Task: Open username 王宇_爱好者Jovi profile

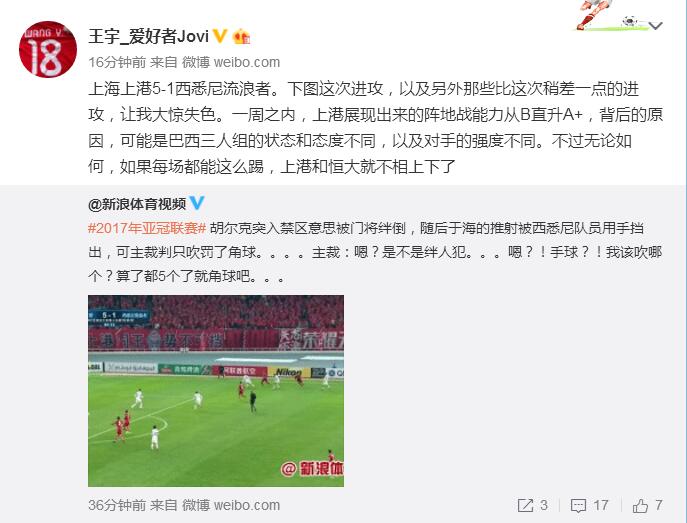Action: pos(149,36)
